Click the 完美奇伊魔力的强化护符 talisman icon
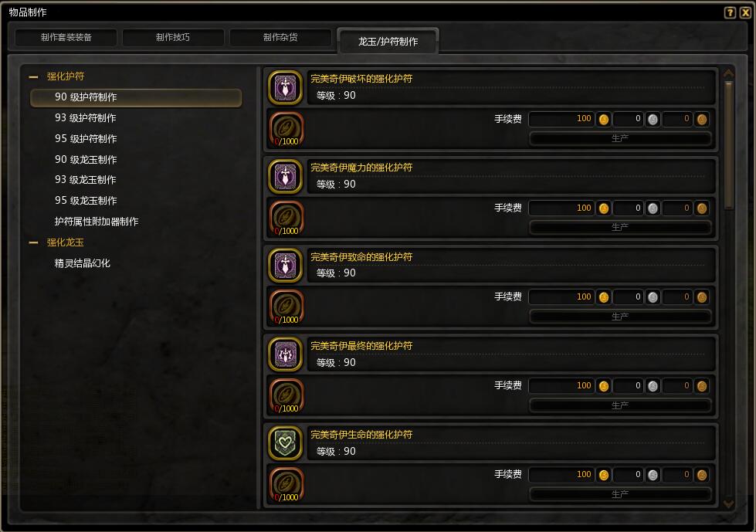This screenshot has width=756, height=532. coord(285,176)
